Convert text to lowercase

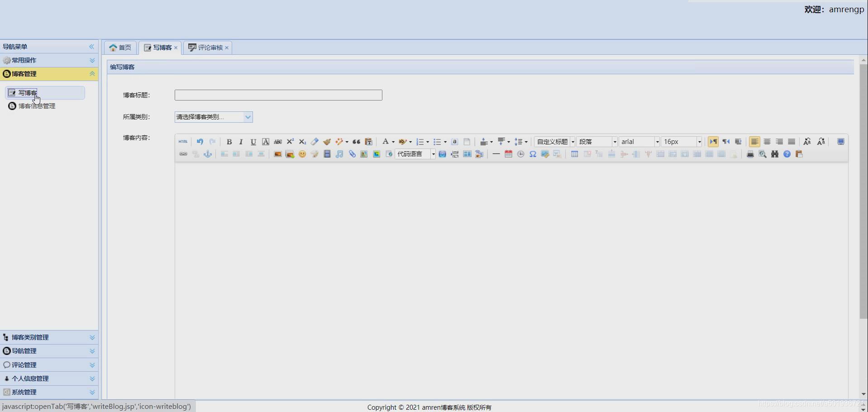[x=821, y=142]
